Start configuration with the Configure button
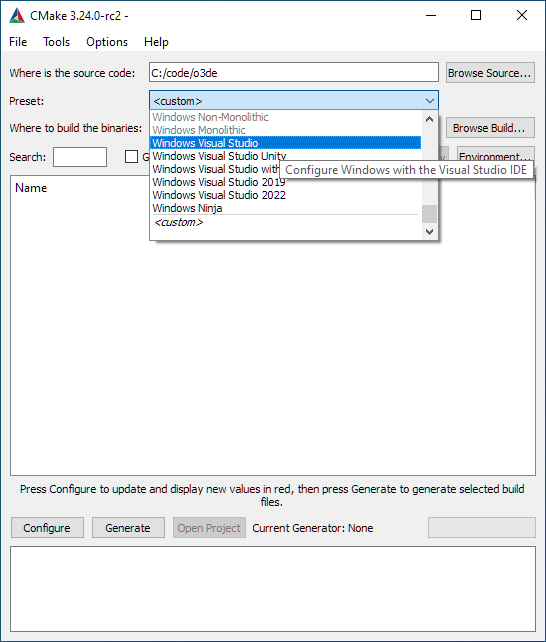Image resolution: width=546 pixels, height=642 pixels. [47, 528]
